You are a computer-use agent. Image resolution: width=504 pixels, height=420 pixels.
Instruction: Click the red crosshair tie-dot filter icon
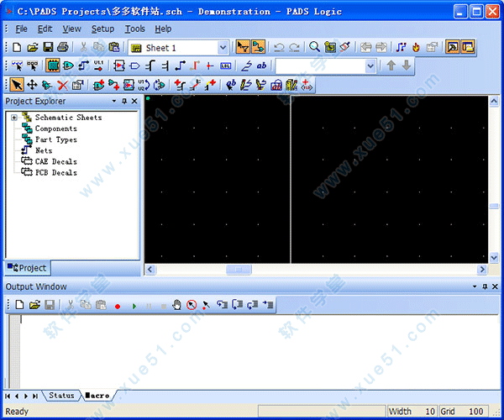point(210,66)
